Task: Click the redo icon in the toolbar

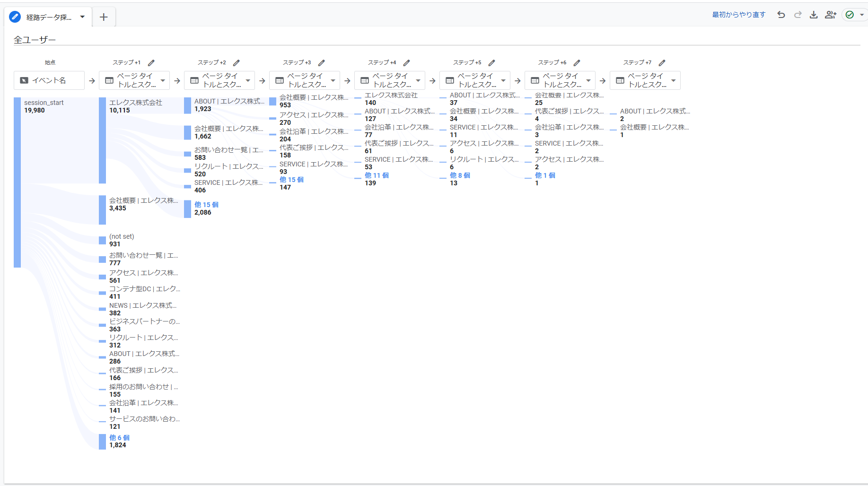Action: (x=798, y=15)
